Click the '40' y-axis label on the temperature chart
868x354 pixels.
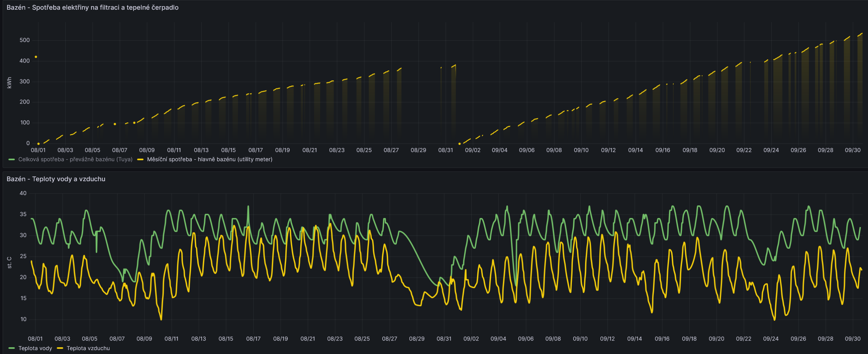23,193
